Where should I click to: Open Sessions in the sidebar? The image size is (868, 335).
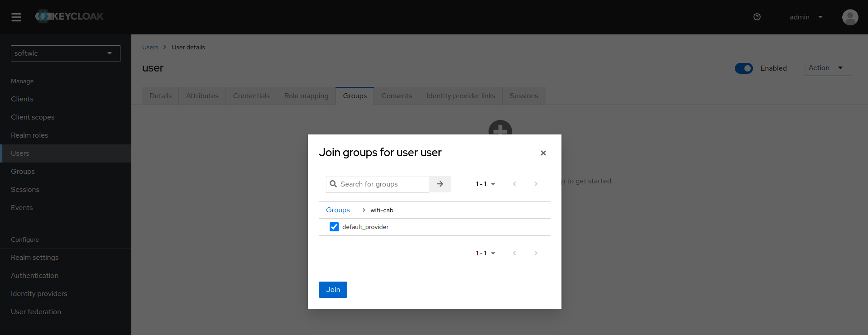[x=66, y=190]
